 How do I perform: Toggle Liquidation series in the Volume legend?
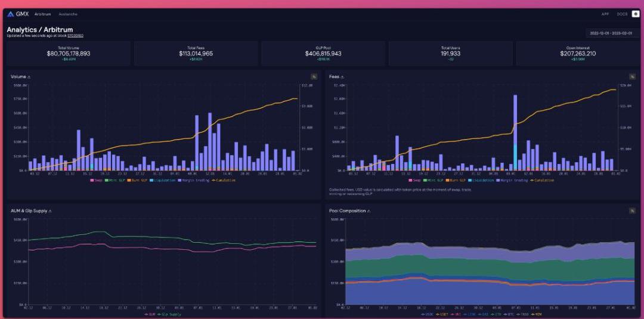163,180
